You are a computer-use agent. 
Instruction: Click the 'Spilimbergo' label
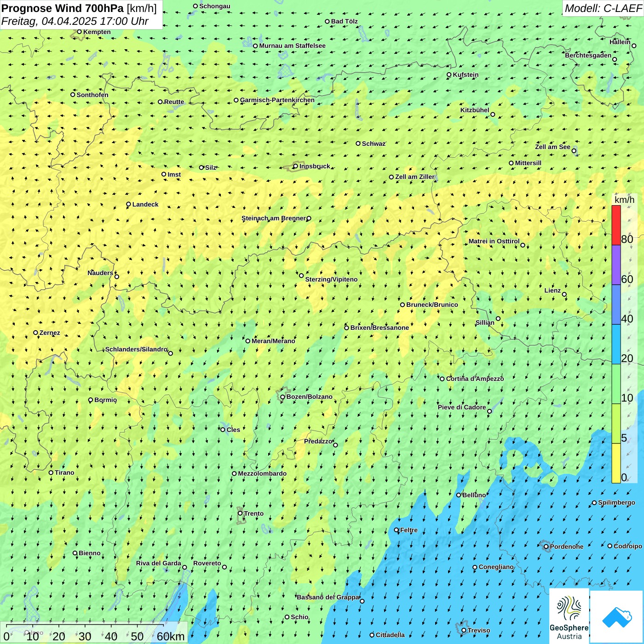coord(616,502)
